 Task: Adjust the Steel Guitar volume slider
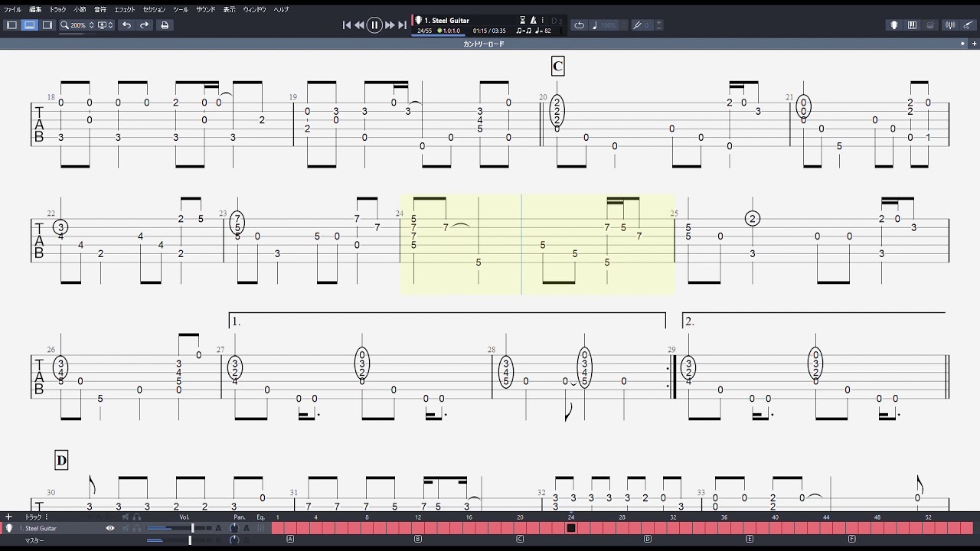pyautogui.click(x=191, y=528)
